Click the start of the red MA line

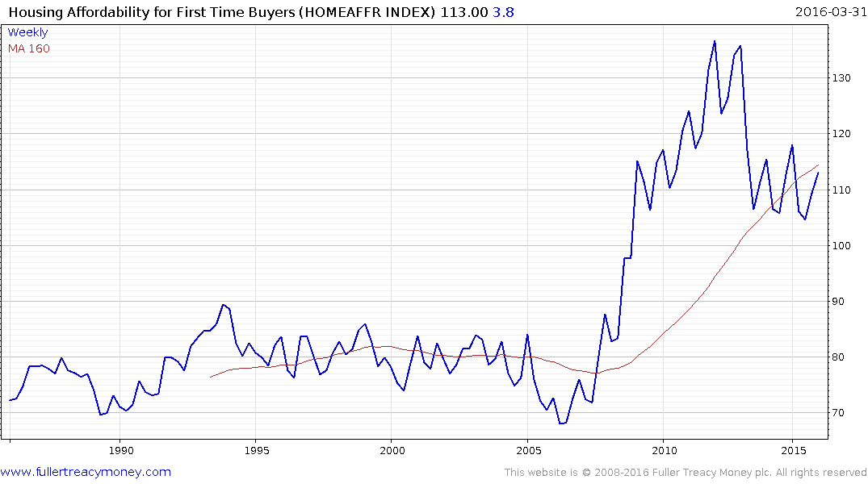pos(211,377)
